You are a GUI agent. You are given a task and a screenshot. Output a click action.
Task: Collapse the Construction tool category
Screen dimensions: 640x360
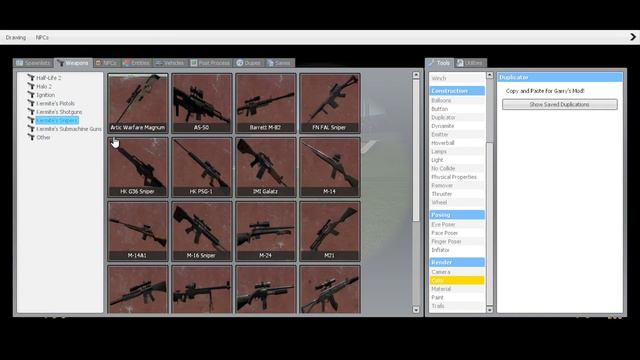tap(457, 91)
